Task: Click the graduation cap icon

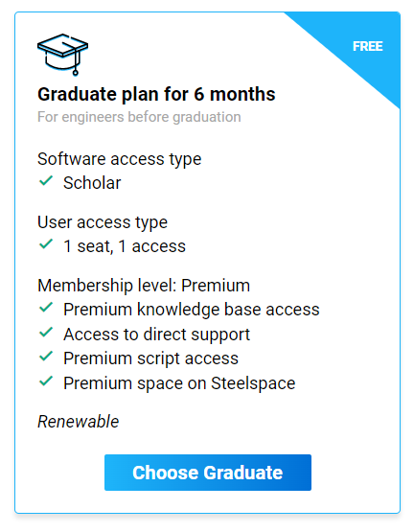Action: 63,55
